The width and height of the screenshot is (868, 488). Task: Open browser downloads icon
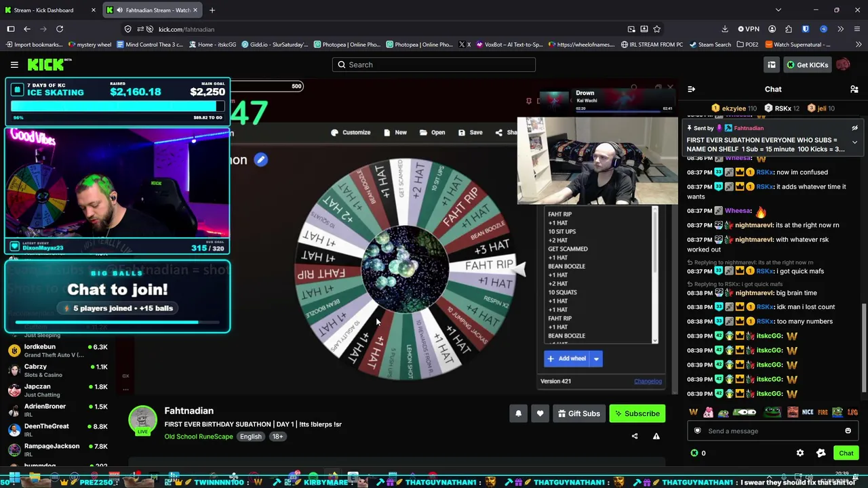click(x=725, y=29)
